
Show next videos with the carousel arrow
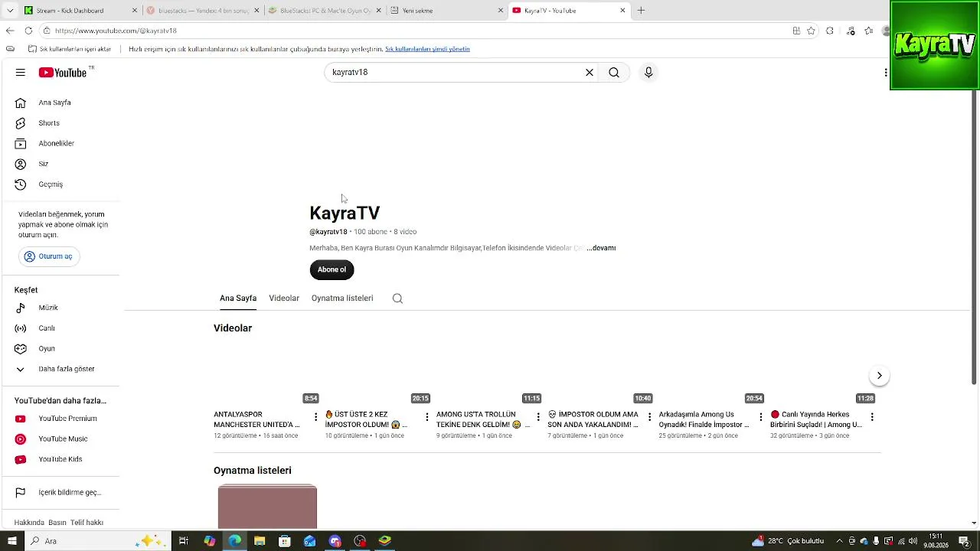[879, 376]
